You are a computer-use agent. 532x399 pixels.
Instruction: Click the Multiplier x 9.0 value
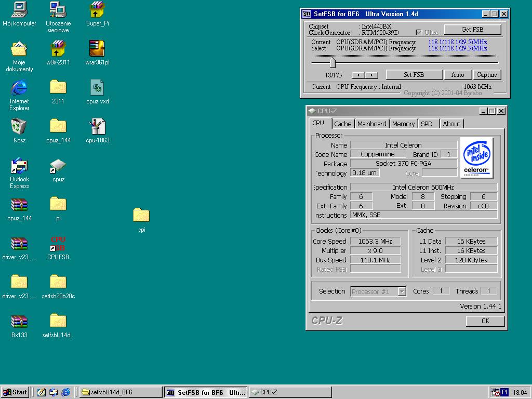(x=375, y=251)
